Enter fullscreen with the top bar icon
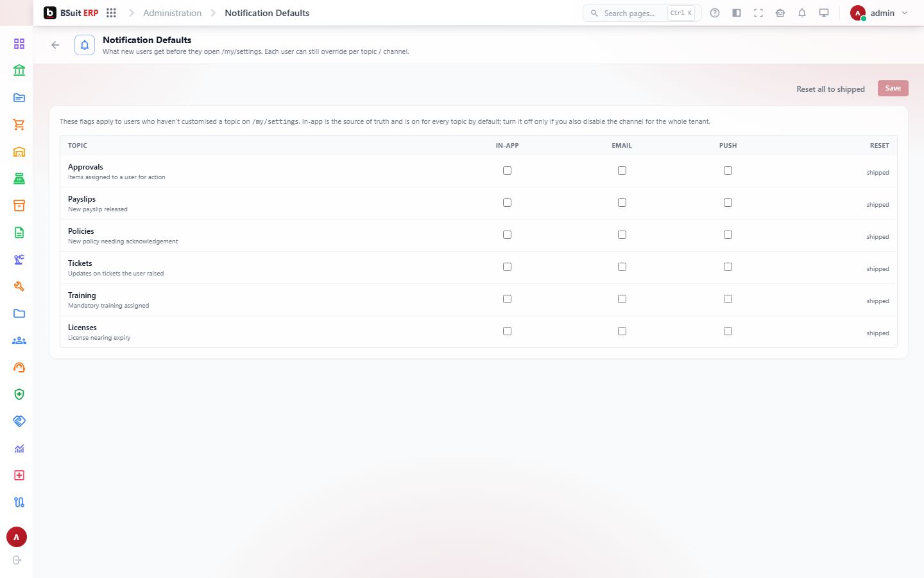The image size is (924, 578). click(758, 13)
